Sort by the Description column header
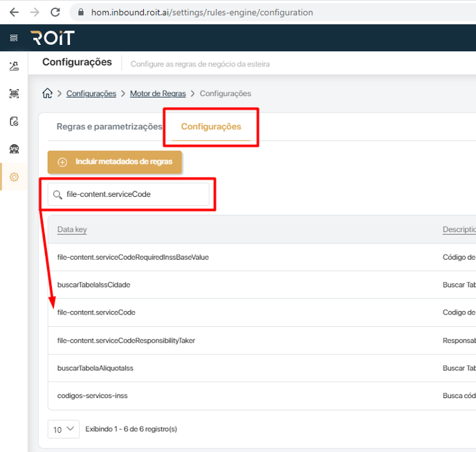Image resolution: width=476 pixels, height=452 pixels. (459, 229)
